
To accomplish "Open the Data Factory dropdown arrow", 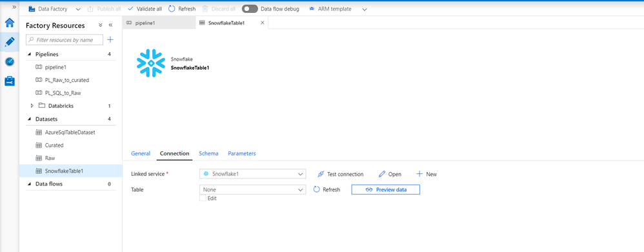I will point(79,9).
